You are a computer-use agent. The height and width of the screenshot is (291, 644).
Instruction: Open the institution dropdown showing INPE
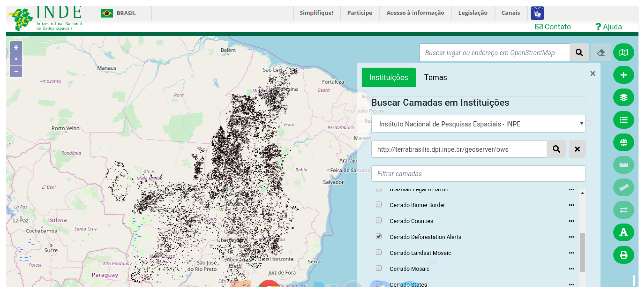[x=478, y=124]
